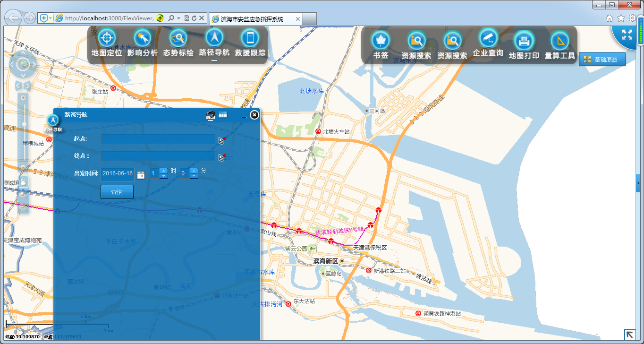Open the 书签 bookmark maple-leaf icon
Viewport: 644px width, 344px height.
click(381, 40)
